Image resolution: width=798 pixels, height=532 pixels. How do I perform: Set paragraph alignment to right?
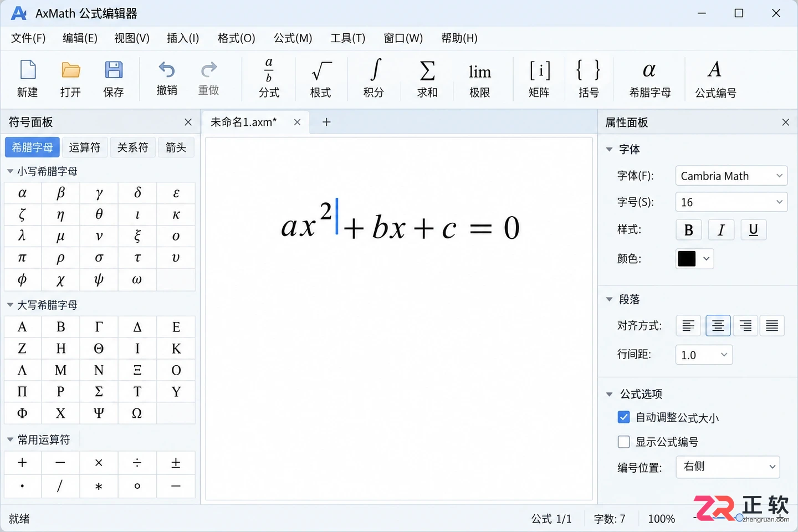[745, 326]
